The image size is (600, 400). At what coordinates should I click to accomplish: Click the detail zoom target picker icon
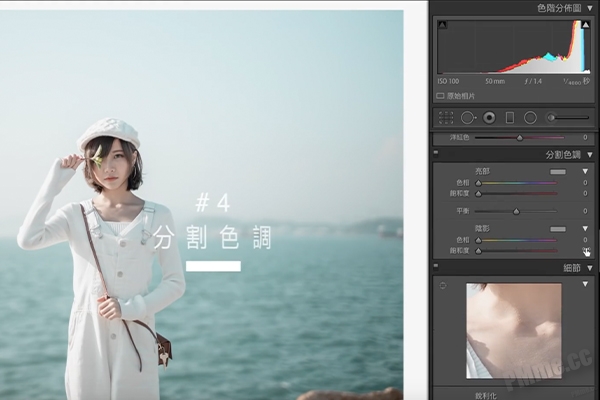tap(443, 286)
